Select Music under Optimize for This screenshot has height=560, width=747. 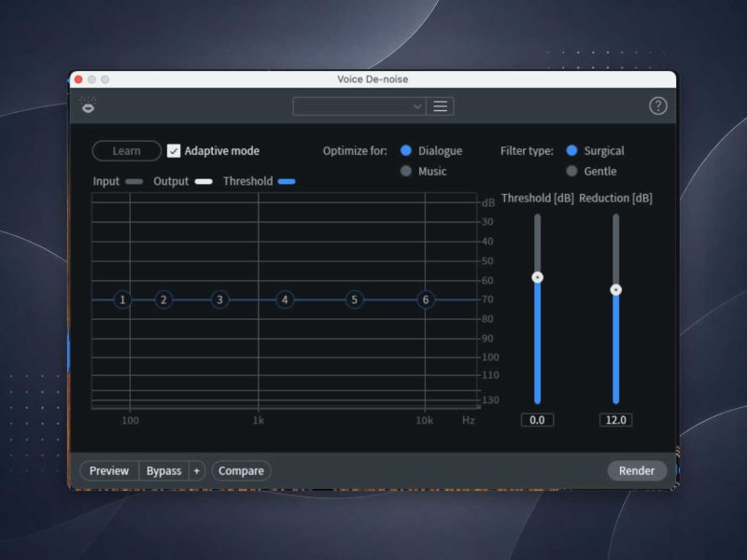click(x=406, y=171)
